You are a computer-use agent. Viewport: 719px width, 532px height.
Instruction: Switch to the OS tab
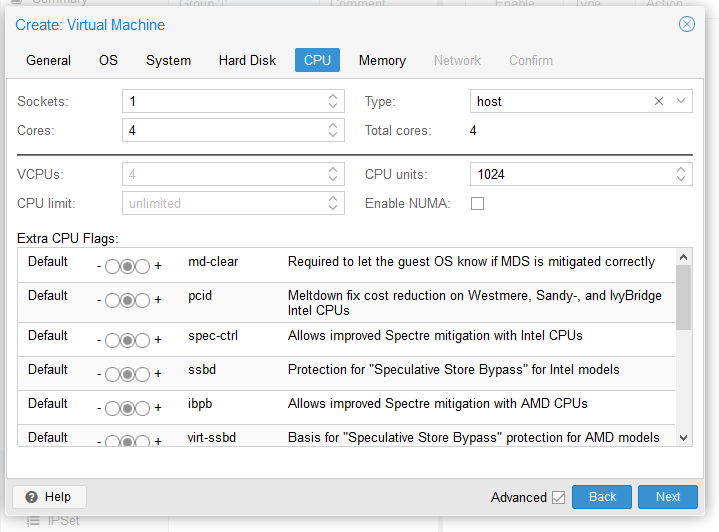click(108, 60)
